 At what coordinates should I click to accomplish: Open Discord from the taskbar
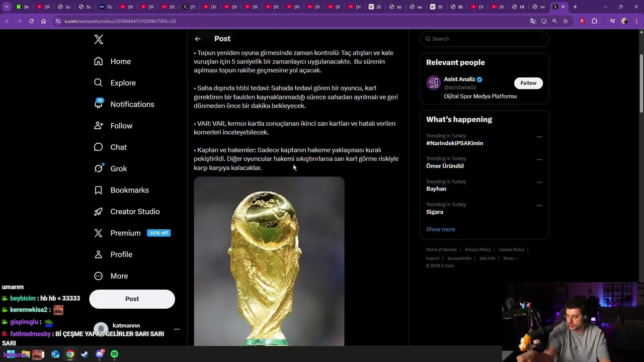100,354
